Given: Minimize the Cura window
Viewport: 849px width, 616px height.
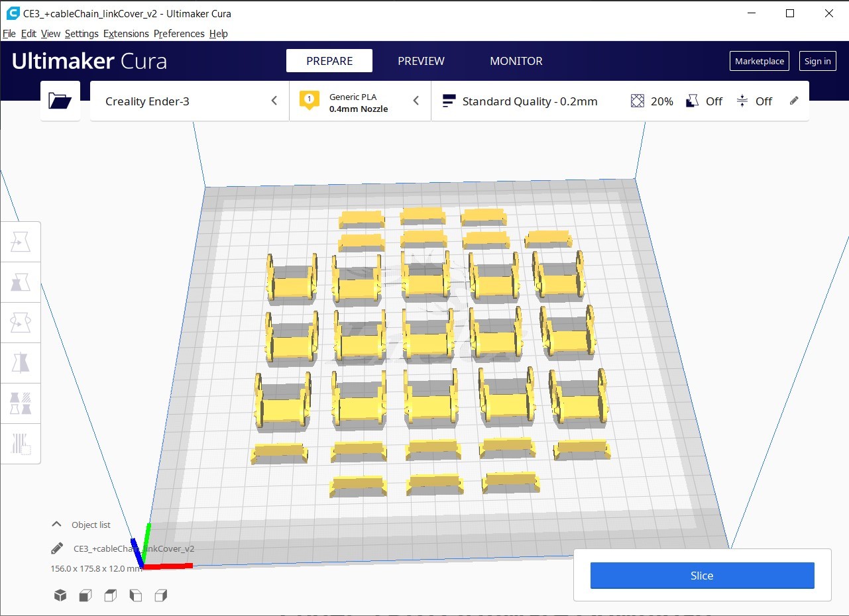Looking at the screenshot, I should click(751, 13).
